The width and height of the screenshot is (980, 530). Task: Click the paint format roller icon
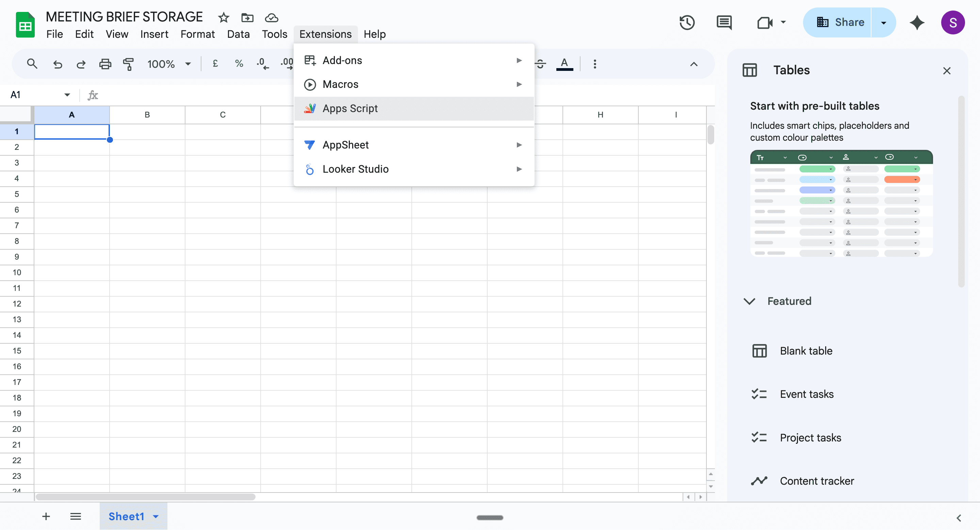129,64
